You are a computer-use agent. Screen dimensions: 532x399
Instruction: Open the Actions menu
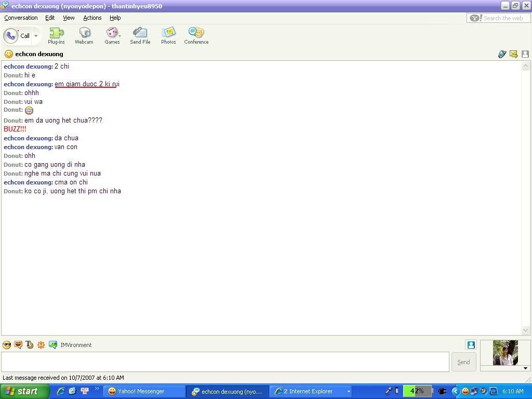(92, 18)
